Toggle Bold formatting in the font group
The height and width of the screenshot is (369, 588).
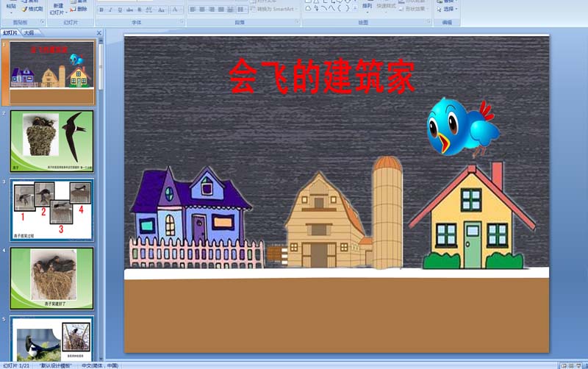point(101,10)
